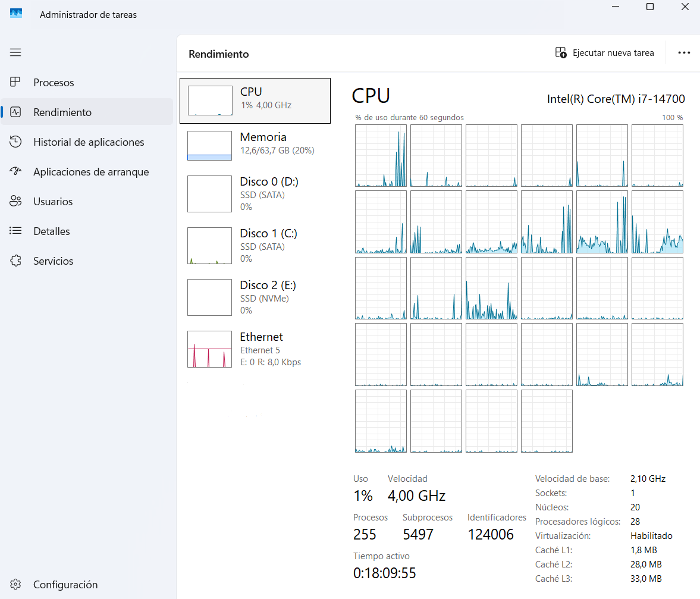Click Velocidad de base value 2,10 GHz

(x=648, y=478)
